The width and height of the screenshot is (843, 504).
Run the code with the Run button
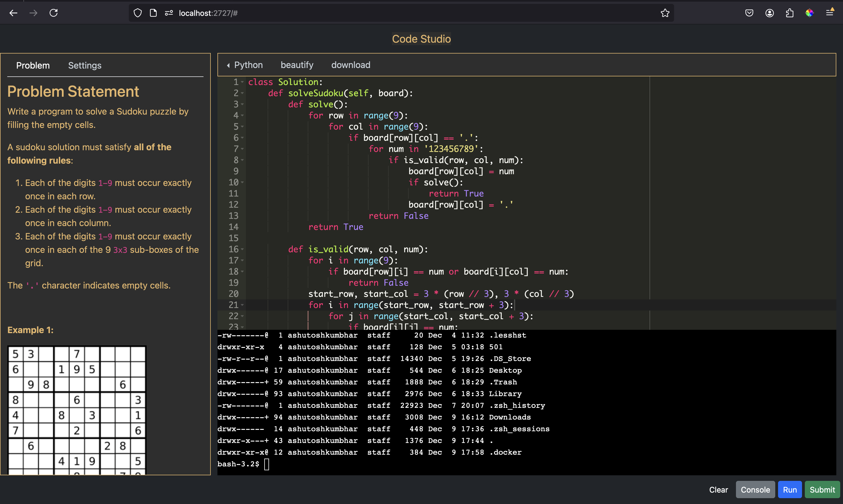click(x=790, y=490)
